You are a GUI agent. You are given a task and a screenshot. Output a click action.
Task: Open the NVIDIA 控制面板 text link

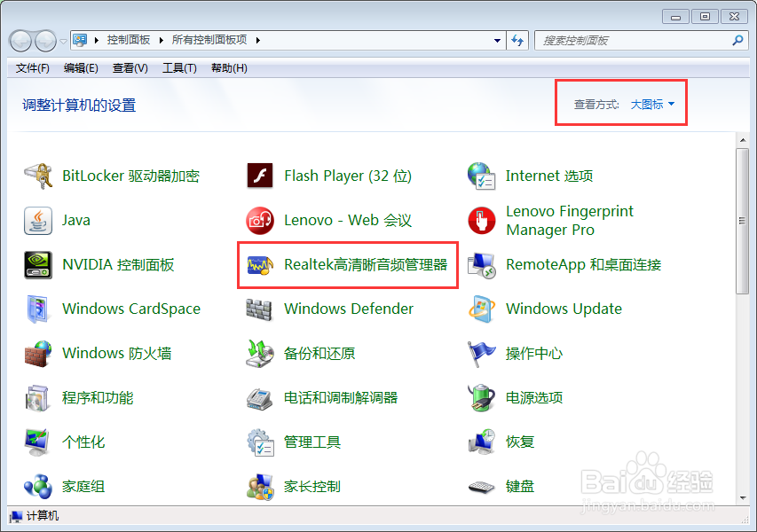tap(118, 265)
